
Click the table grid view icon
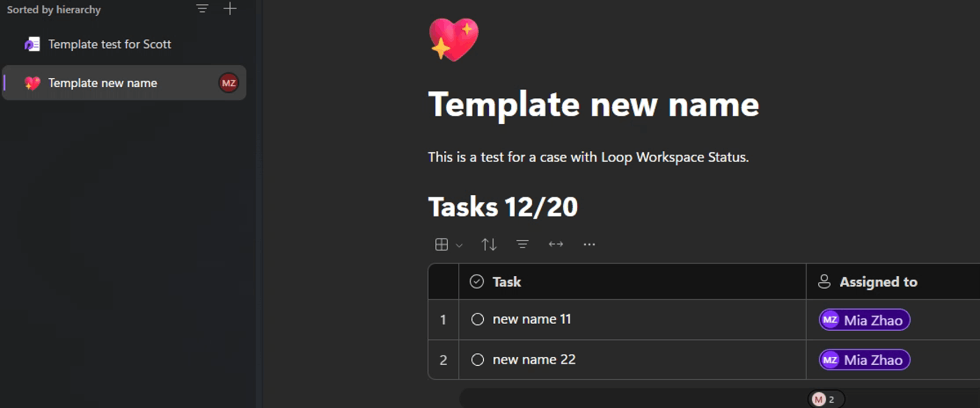click(x=442, y=244)
